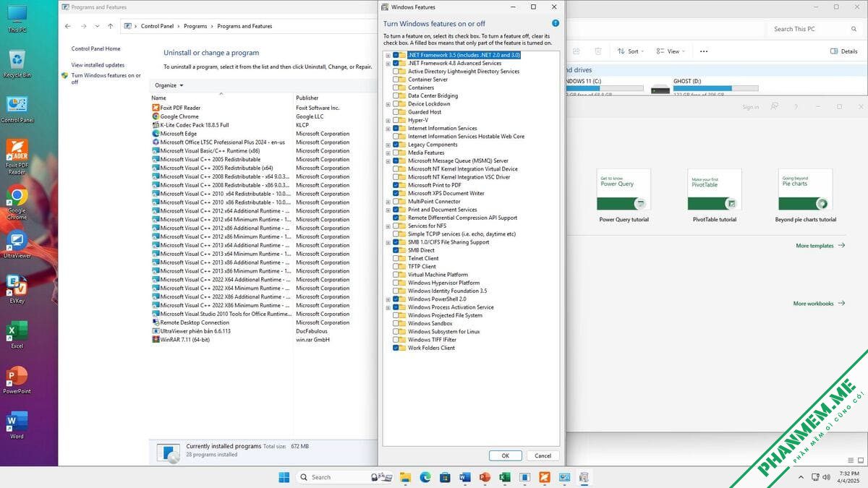
Task: Toggle the Details pane in File Explorer
Action: point(843,51)
